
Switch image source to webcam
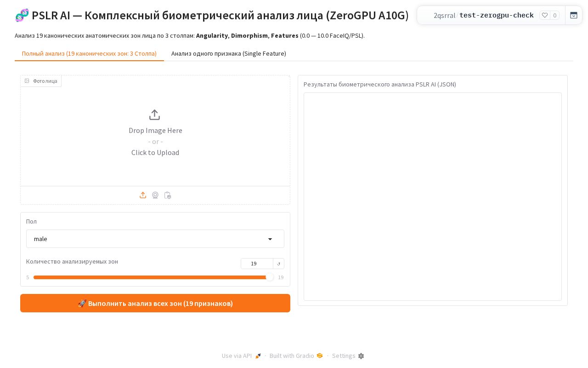155,195
